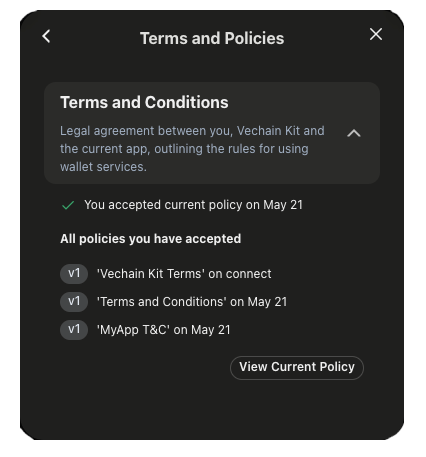Viewport: 426px width, 457px height.
Task: Click the Terms and Conditions card heading
Action: tap(144, 102)
